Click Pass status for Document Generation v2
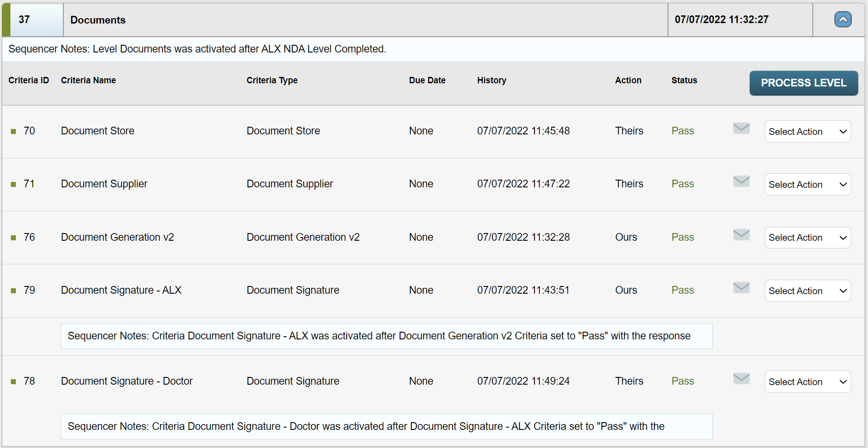 [682, 237]
